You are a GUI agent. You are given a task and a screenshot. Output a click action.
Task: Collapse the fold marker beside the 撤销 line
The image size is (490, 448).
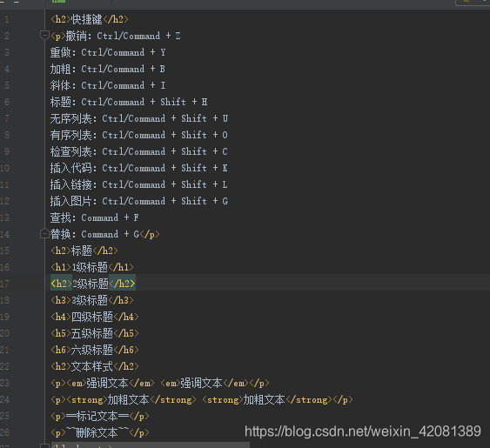[44, 36]
